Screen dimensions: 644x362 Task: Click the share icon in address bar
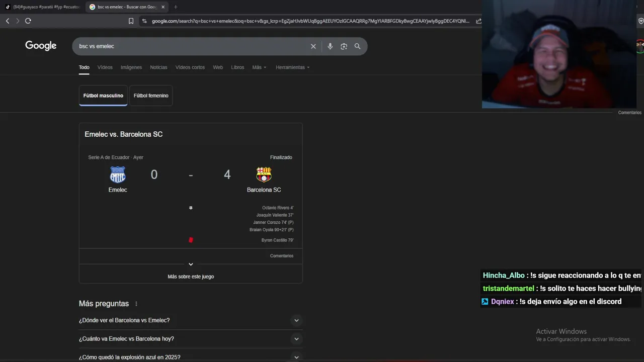478,21
